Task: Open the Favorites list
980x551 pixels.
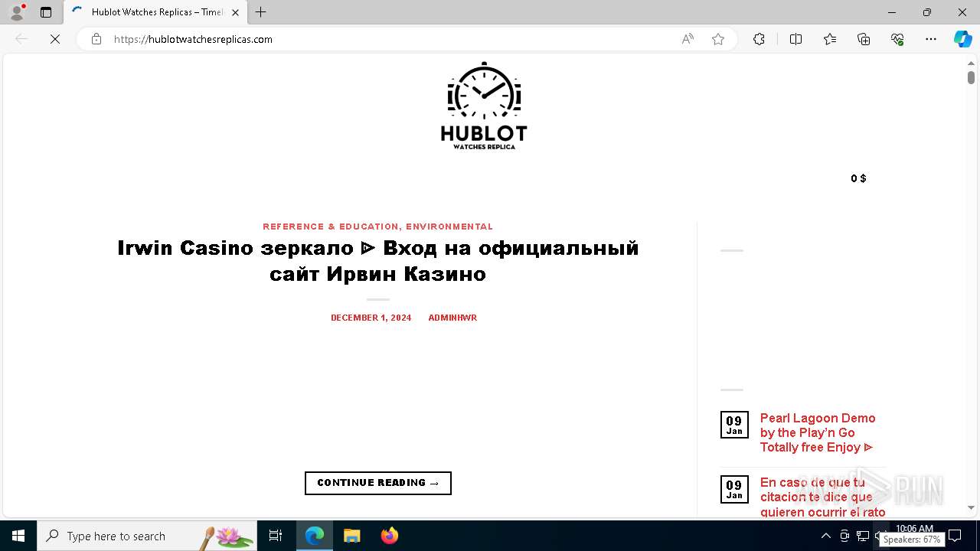Action: coord(830,39)
